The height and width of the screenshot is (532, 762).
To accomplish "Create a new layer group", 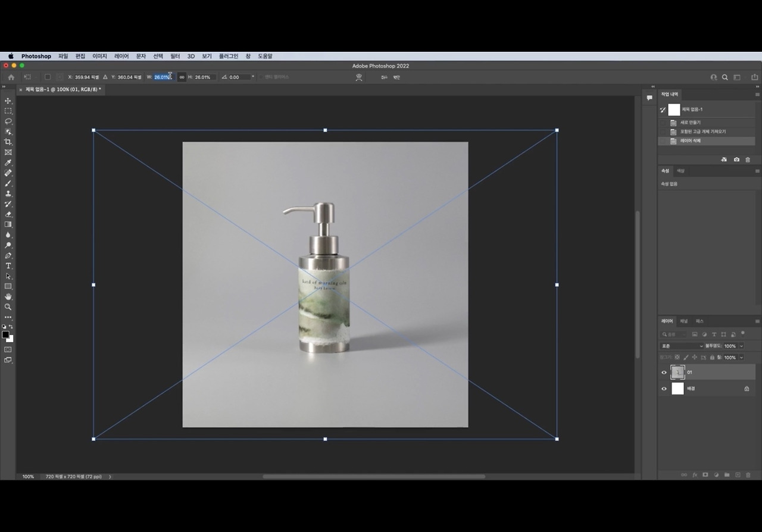I will tap(727, 475).
